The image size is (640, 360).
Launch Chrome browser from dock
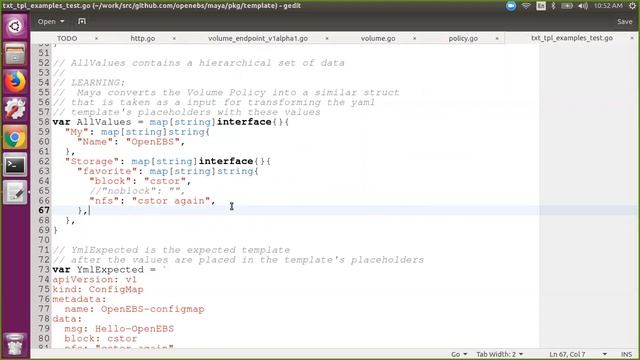[15, 138]
